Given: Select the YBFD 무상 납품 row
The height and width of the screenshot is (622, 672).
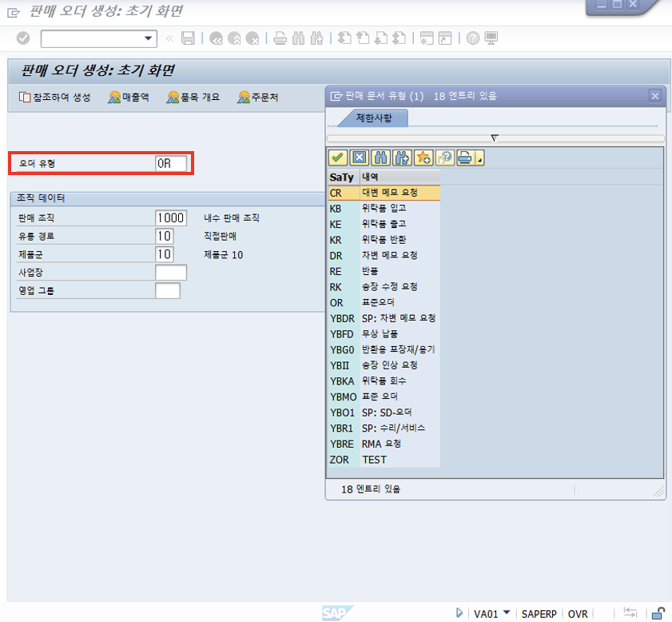Looking at the screenshot, I should [384, 334].
